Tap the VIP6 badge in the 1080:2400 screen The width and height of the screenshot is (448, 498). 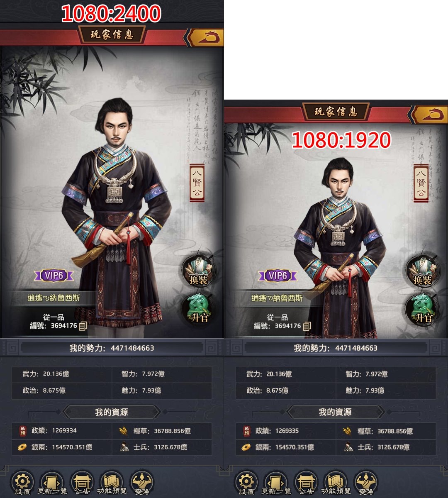54,276
